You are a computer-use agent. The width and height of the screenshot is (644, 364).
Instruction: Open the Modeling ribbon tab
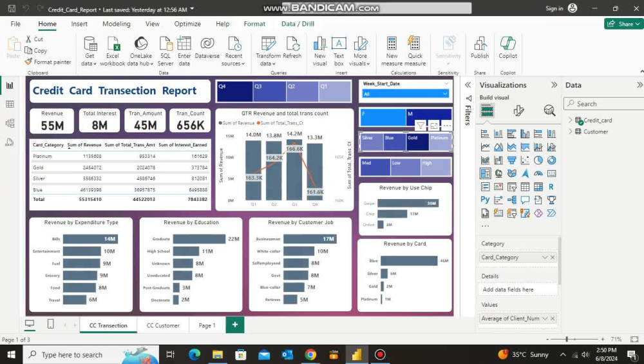point(116,24)
